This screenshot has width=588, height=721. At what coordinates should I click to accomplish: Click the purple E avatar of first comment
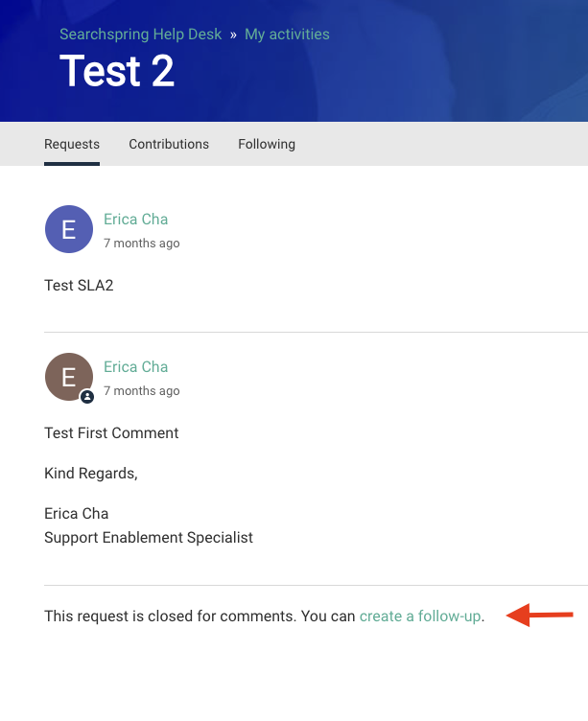point(69,229)
